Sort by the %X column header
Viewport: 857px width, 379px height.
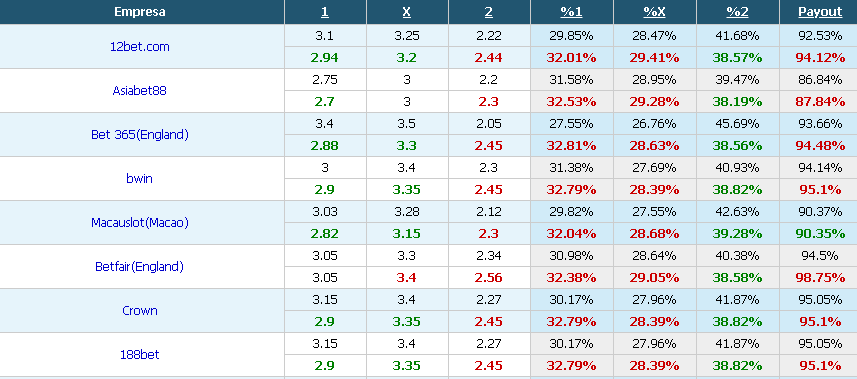tap(654, 12)
